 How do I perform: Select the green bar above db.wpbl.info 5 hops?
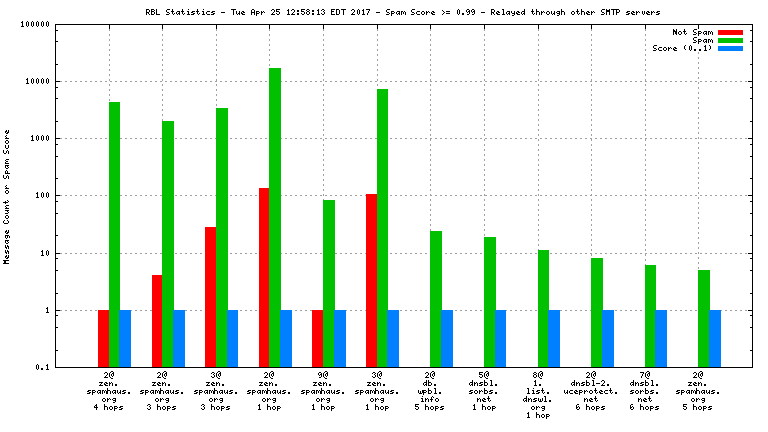pyautogui.click(x=435, y=299)
